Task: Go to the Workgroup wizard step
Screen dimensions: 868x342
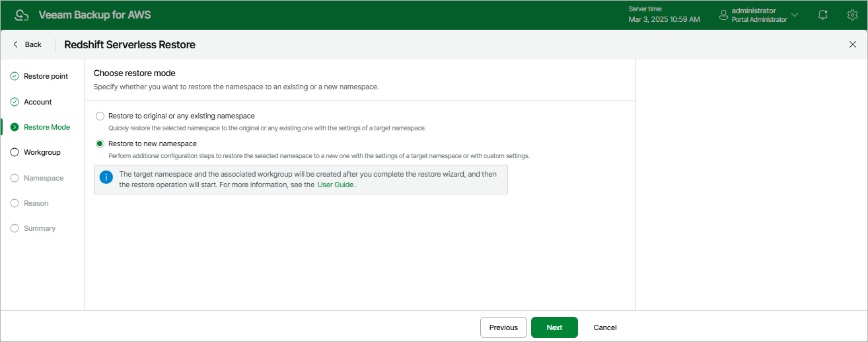Action: [42, 152]
